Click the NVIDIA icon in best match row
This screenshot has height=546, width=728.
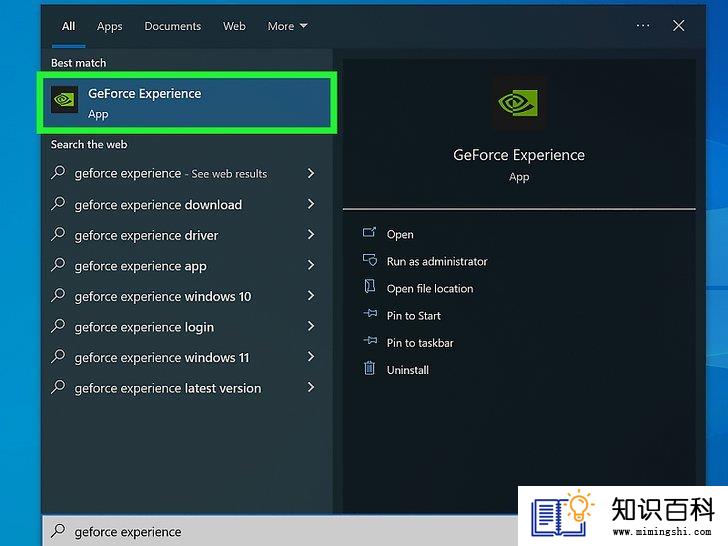click(x=65, y=99)
